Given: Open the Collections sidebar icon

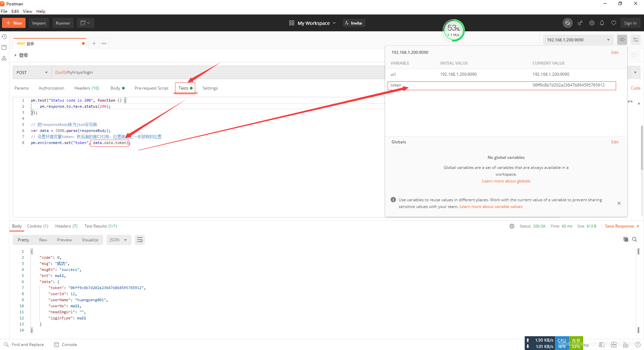Looking at the screenshot, I should (4, 47).
